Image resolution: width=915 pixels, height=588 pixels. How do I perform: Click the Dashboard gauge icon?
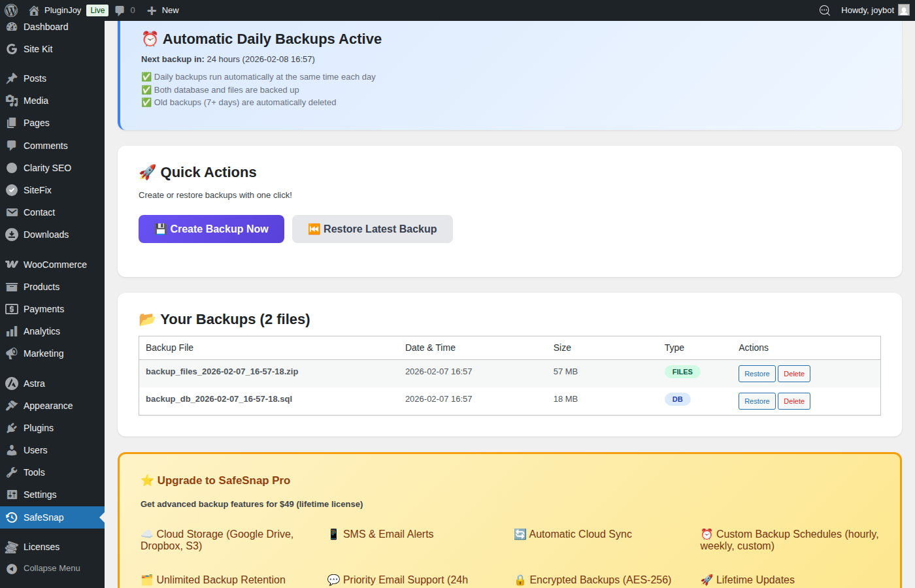coord(12,27)
